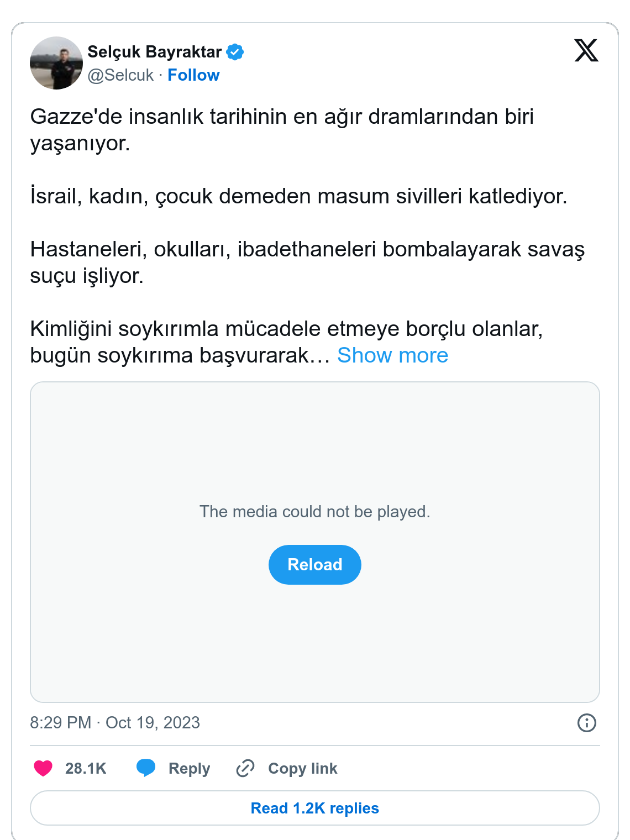Open Selçuk Bayraktar's profile picture

[56, 63]
